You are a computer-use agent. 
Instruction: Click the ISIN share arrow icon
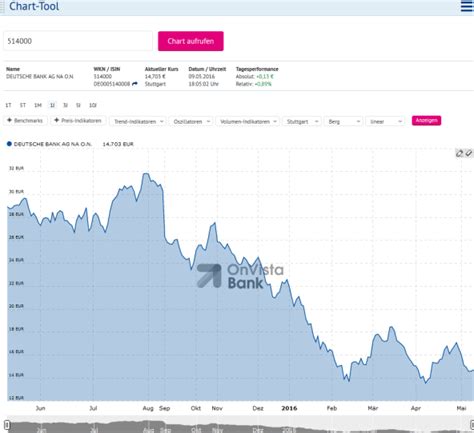[134, 84]
